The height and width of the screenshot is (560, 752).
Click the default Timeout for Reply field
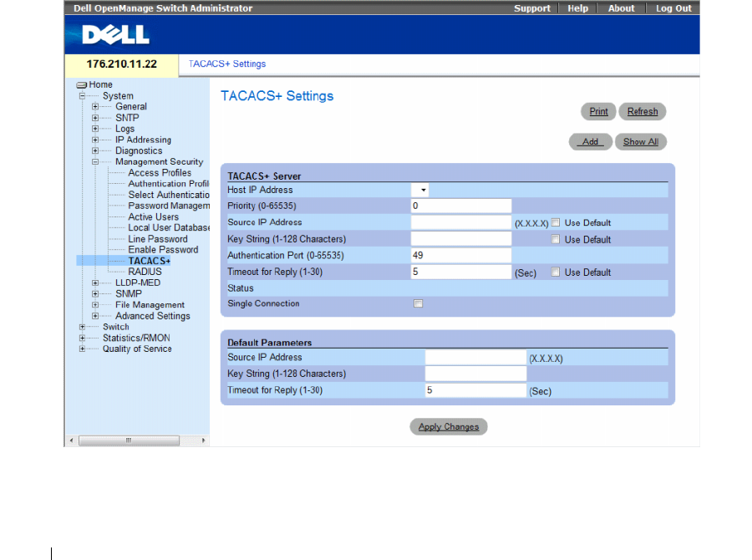(x=475, y=390)
